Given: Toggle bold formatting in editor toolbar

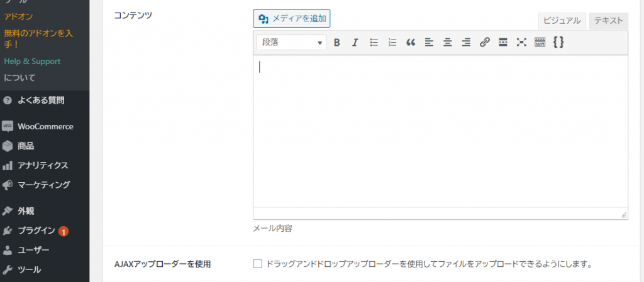Looking at the screenshot, I should [337, 42].
